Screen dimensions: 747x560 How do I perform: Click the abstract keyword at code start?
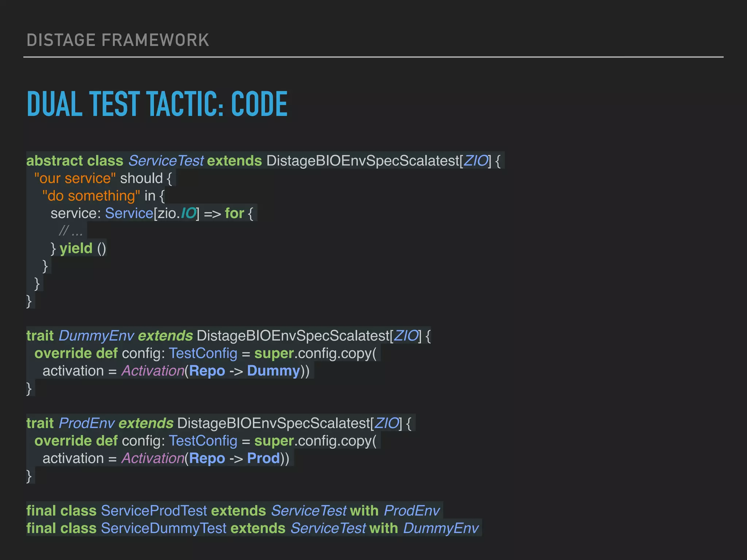click(54, 161)
